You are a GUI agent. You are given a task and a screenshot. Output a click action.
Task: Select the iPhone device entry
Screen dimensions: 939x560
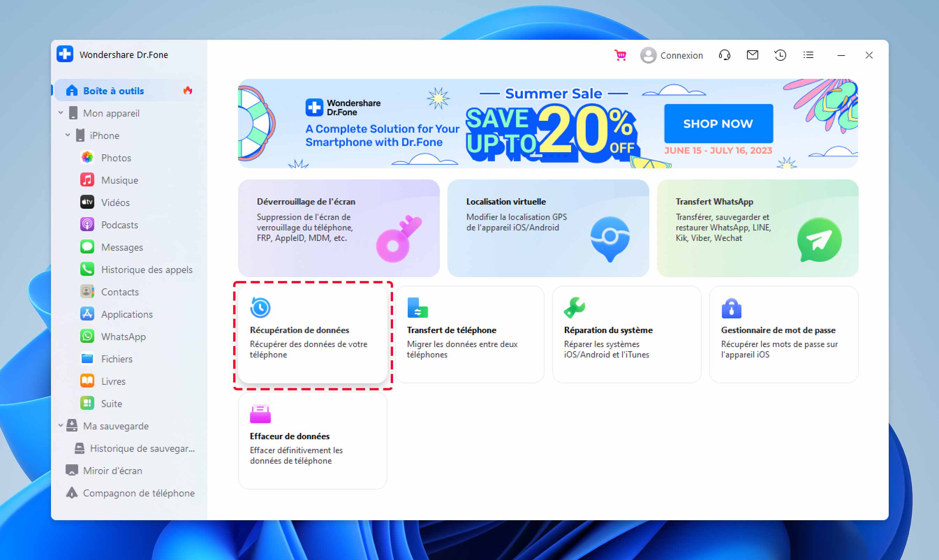tap(104, 135)
